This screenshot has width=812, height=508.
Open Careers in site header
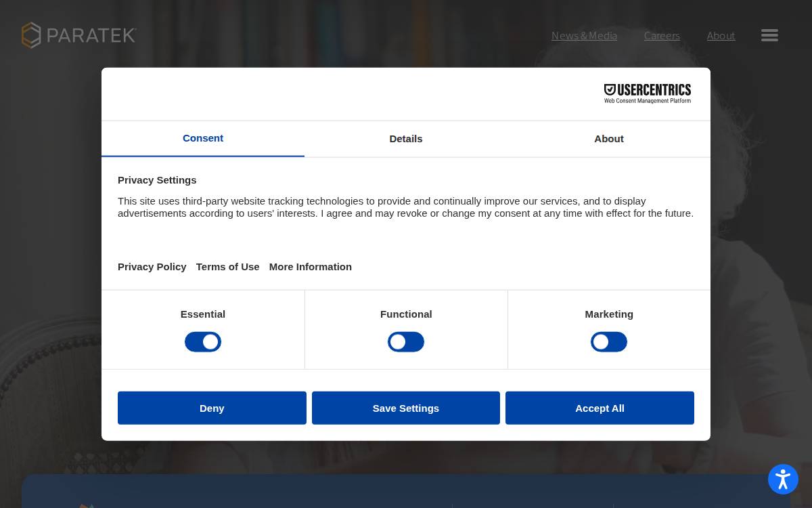tap(662, 36)
